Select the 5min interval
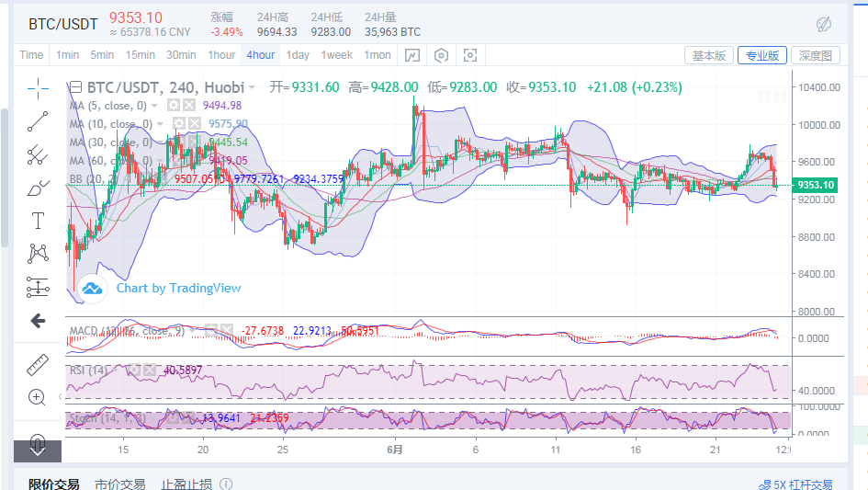868x490 pixels. (102, 55)
